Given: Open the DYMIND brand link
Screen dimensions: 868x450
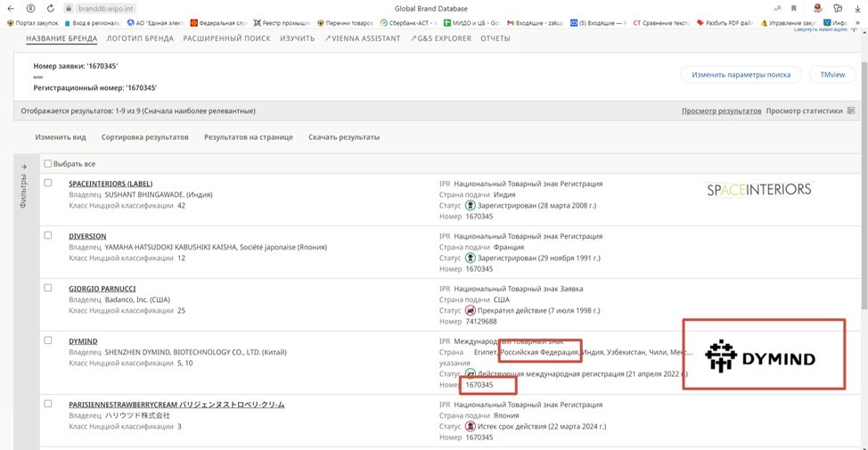Looking at the screenshot, I should point(83,341).
